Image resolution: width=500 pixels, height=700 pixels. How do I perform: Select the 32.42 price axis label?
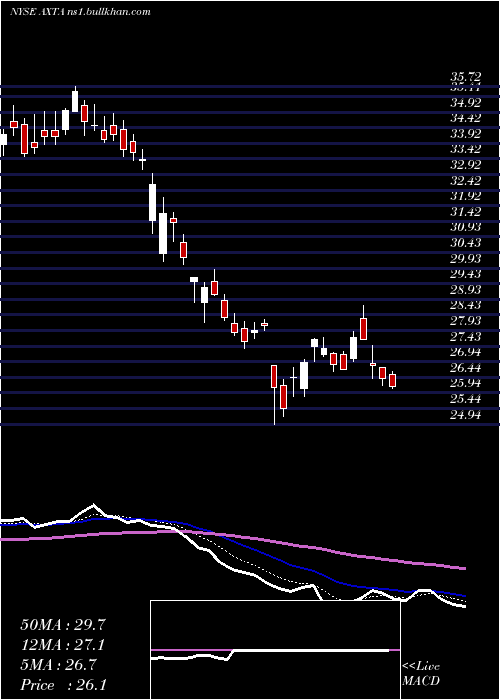[x=465, y=181]
